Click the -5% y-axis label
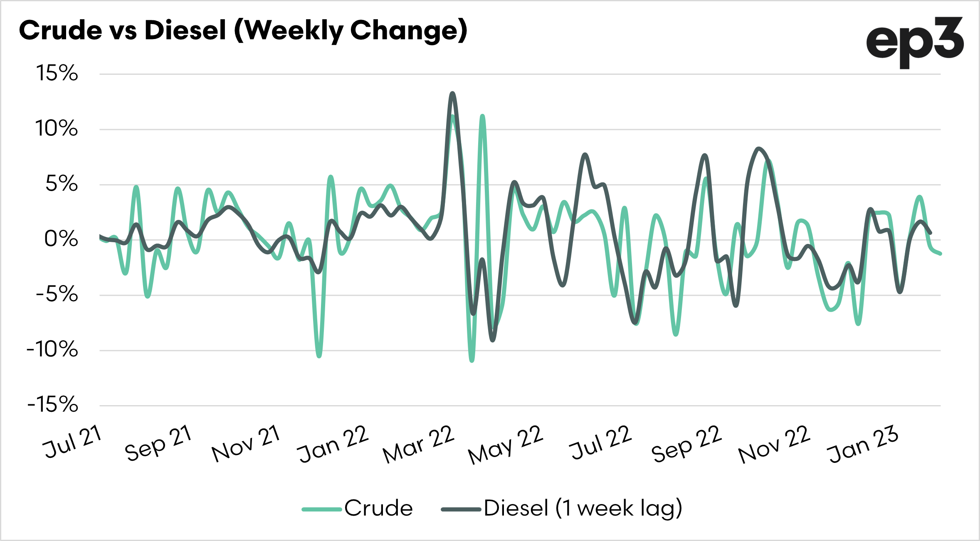 pyautogui.click(x=57, y=294)
